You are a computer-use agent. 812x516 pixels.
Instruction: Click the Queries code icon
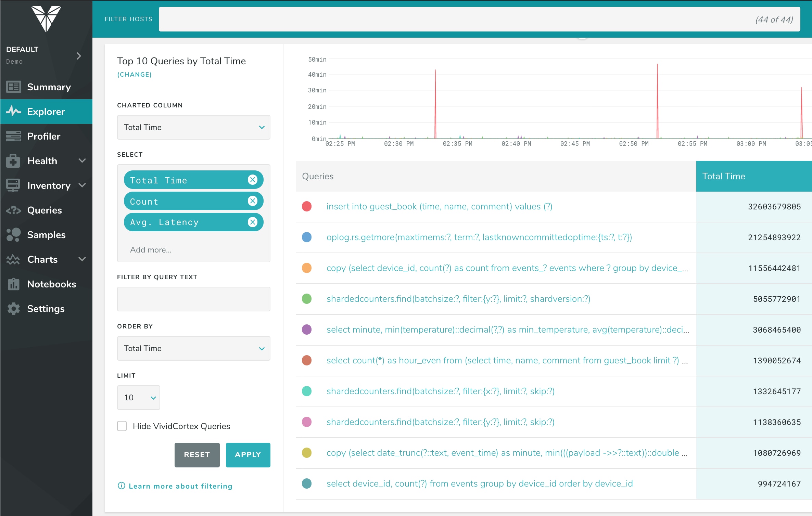click(x=14, y=210)
